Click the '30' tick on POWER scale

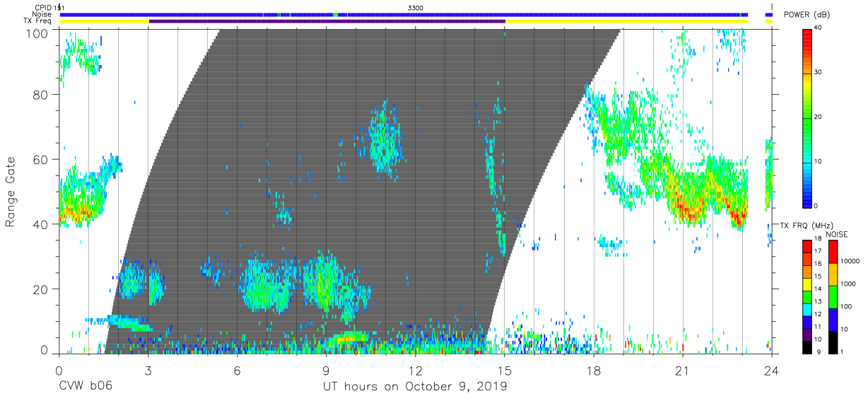(819, 73)
